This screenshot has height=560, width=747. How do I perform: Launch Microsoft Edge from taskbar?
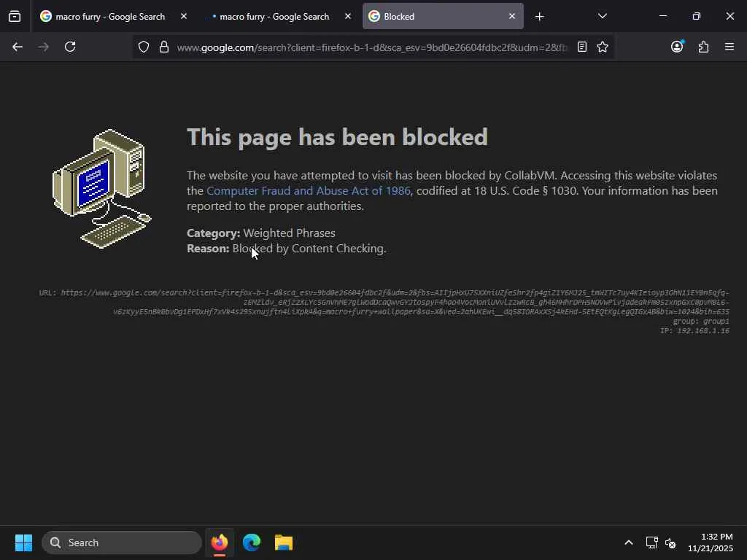click(x=252, y=542)
